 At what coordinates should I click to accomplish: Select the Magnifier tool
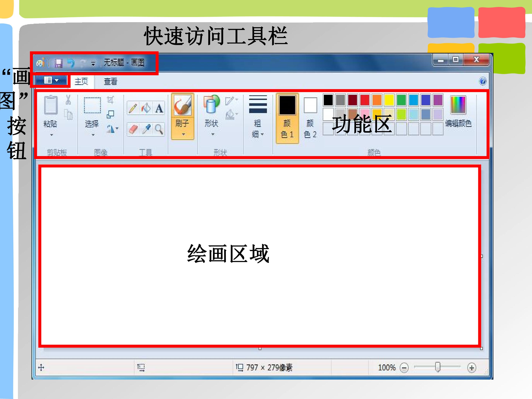click(159, 129)
